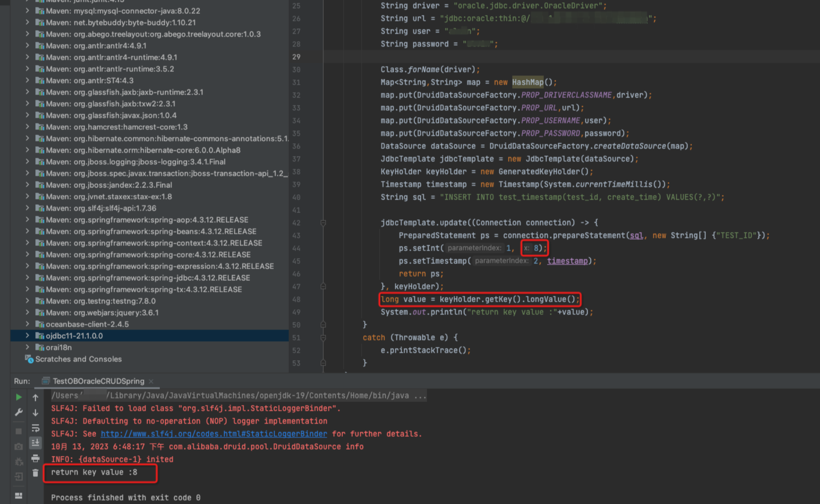Rerun the TestOBOracleCRUDSpring program
Viewport: 820px width, 504px height.
19,398
